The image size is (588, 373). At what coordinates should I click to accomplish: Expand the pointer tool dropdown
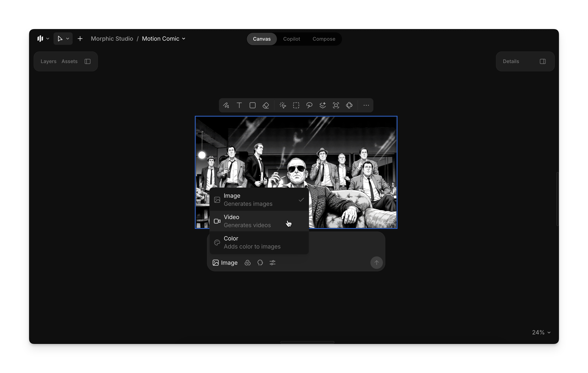(x=68, y=39)
